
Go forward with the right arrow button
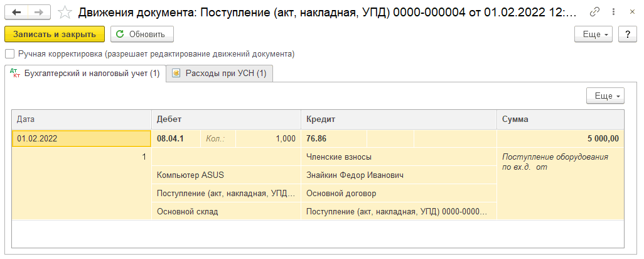pos(39,12)
